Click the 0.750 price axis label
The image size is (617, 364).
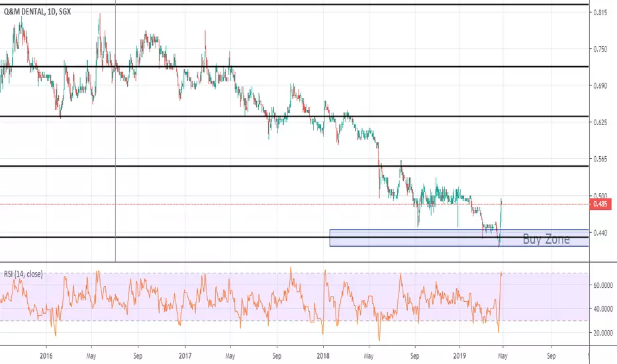coord(600,49)
